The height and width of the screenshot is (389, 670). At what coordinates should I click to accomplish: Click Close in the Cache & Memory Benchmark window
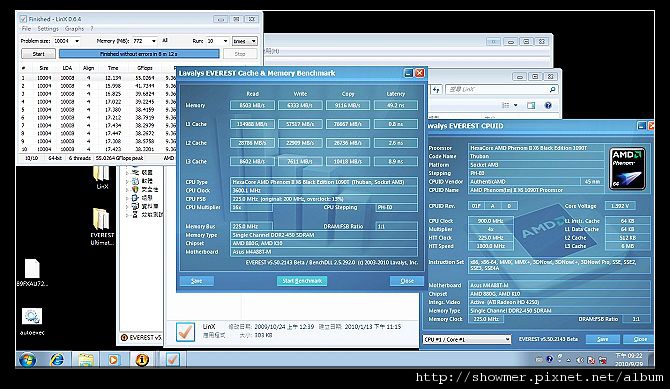[407, 281]
